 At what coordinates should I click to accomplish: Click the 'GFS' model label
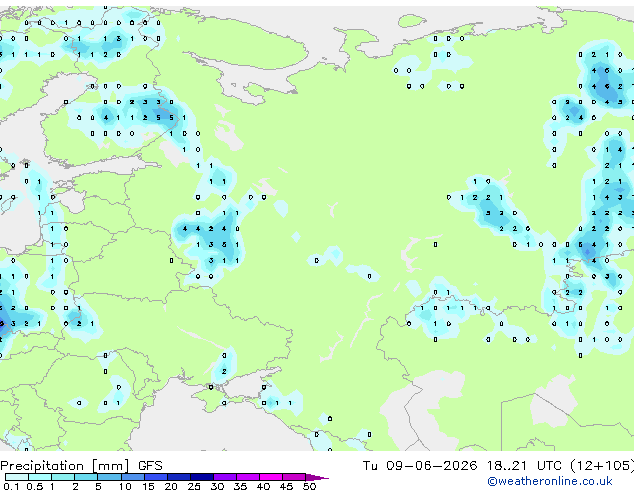point(150,466)
